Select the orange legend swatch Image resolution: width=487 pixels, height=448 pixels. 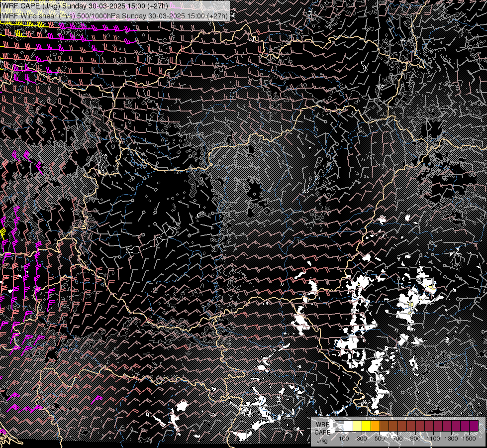point(375,426)
